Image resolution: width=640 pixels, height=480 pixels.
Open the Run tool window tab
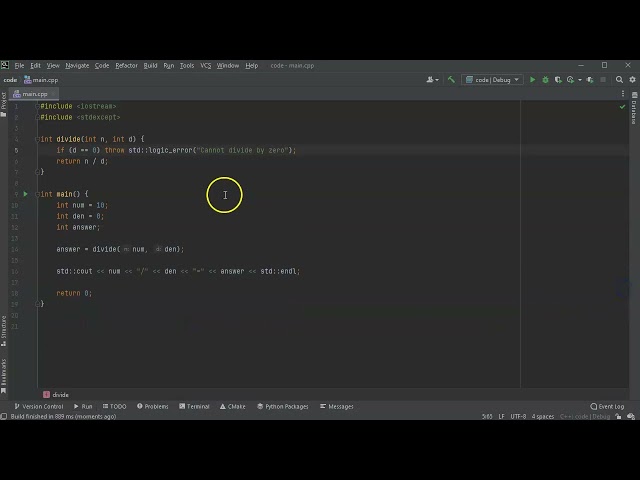(x=83, y=407)
